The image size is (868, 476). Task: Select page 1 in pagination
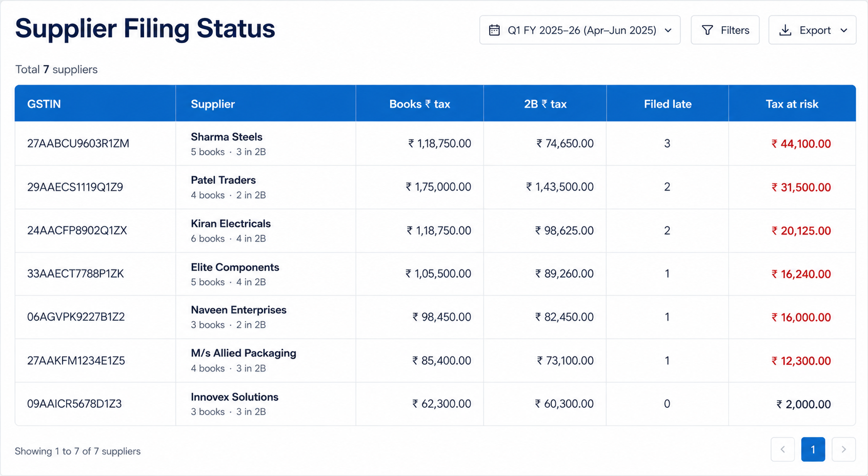point(813,449)
